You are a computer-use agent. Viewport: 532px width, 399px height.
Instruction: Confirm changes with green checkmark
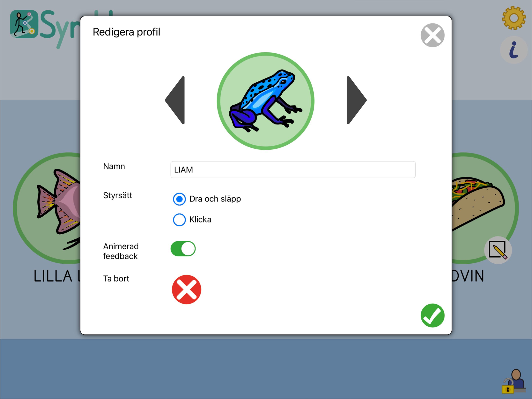(432, 315)
